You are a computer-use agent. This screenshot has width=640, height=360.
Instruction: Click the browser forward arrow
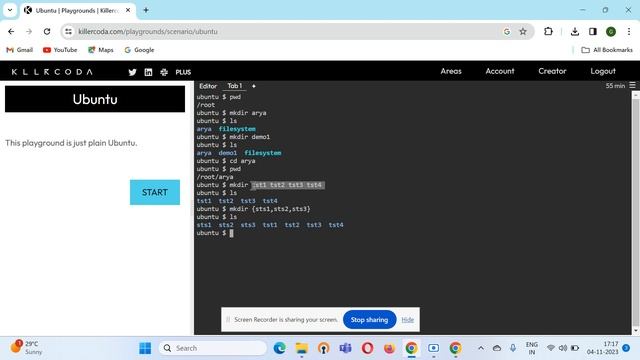tap(29, 31)
